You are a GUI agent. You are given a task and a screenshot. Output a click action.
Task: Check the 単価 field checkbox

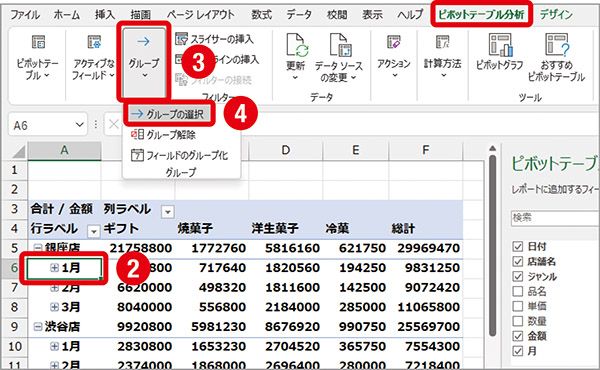click(x=517, y=306)
